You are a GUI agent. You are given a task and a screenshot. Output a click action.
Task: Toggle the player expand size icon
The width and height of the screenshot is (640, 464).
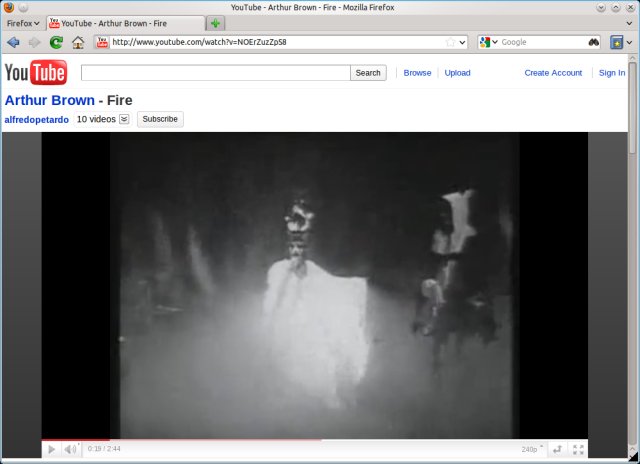point(557,449)
